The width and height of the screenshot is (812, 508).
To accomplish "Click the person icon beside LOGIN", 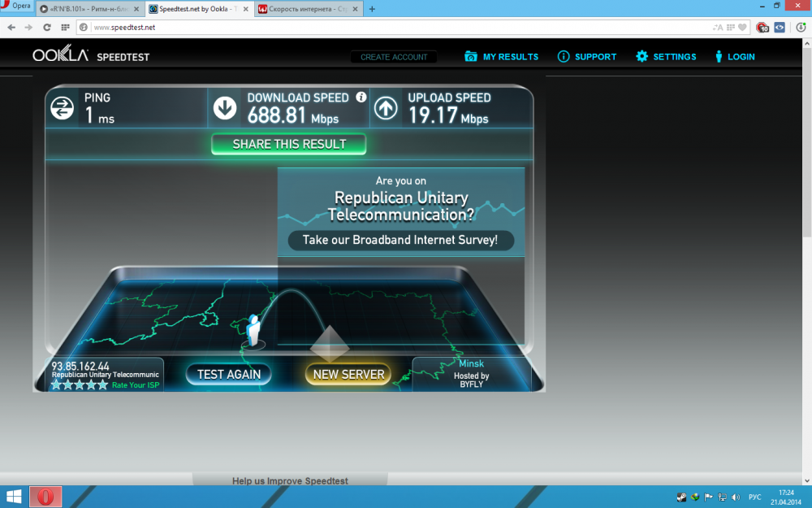I will click(719, 57).
